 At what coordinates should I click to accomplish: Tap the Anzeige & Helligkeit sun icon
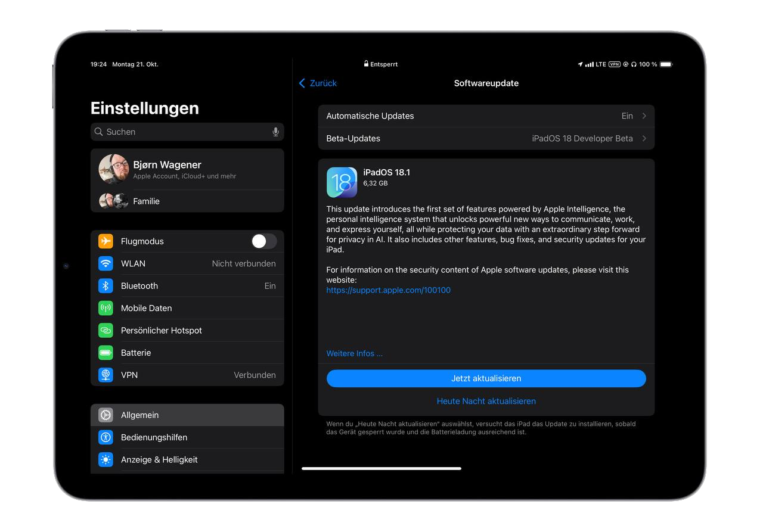pyautogui.click(x=106, y=459)
